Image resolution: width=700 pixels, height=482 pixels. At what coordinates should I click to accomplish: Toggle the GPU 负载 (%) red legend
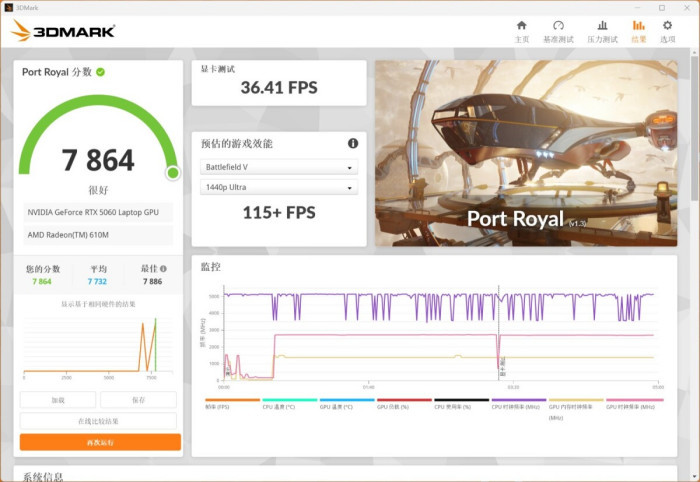click(x=404, y=404)
